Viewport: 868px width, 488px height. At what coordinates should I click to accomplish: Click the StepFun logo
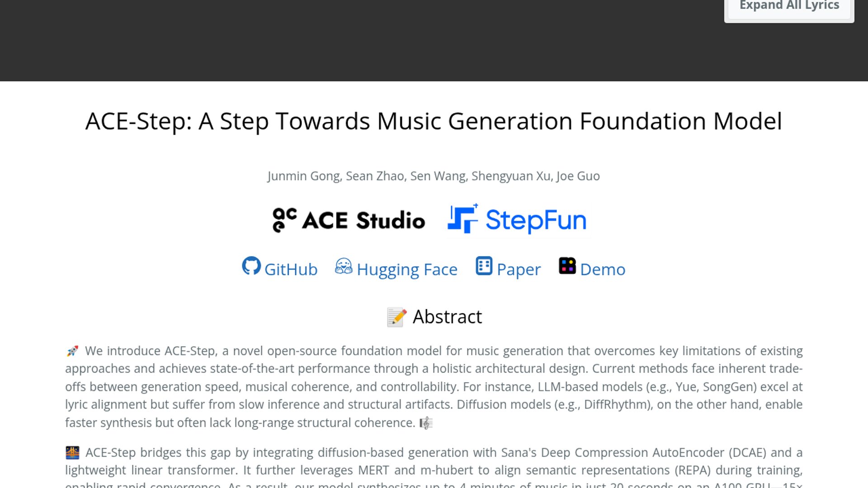click(x=517, y=220)
